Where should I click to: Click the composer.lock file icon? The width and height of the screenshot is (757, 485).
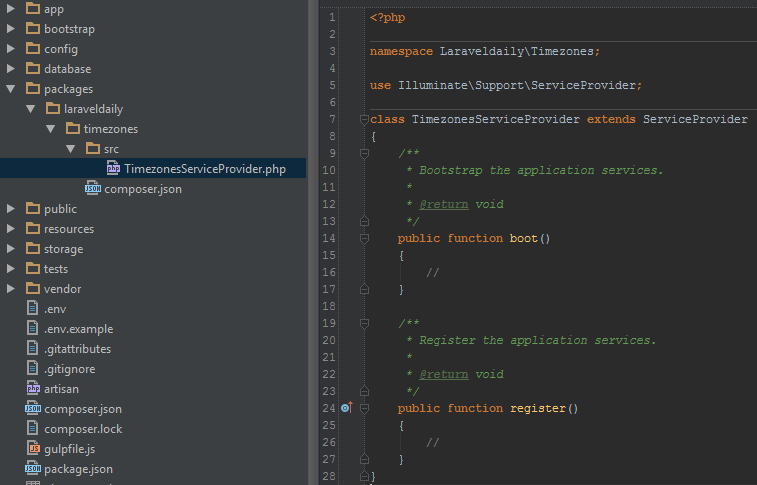(33, 429)
